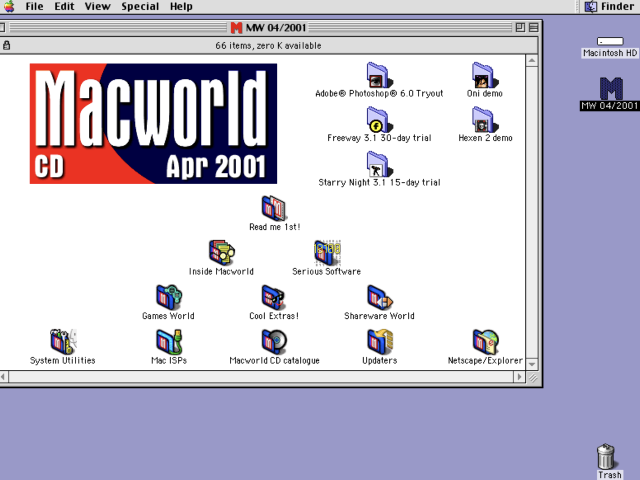Click the window zoom box in title bar
The height and width of the screenshot is (480, 640).
click(520, 28)
